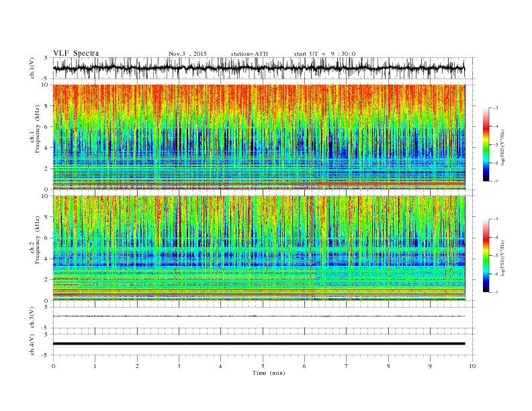532x411 pixels.
Task: Click the time axis tick label "1"
Action: (95, 366)
